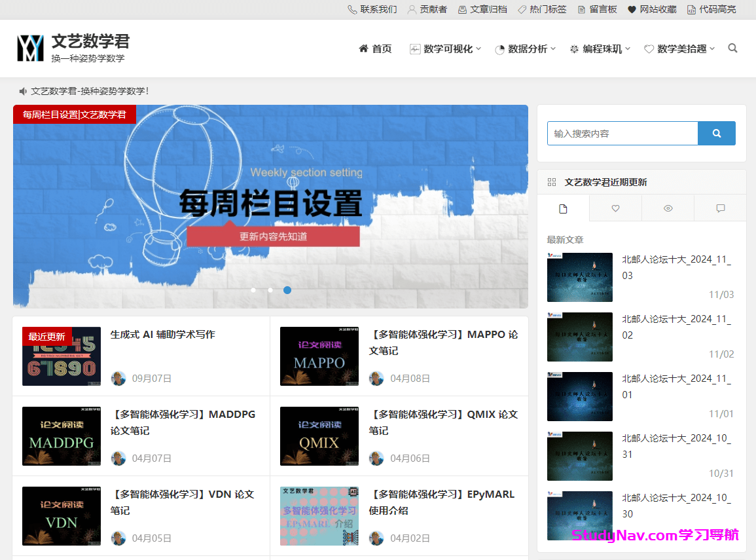Switch to the document tab in 近期更新 widget
756x560 pixels.
point(564,208)
